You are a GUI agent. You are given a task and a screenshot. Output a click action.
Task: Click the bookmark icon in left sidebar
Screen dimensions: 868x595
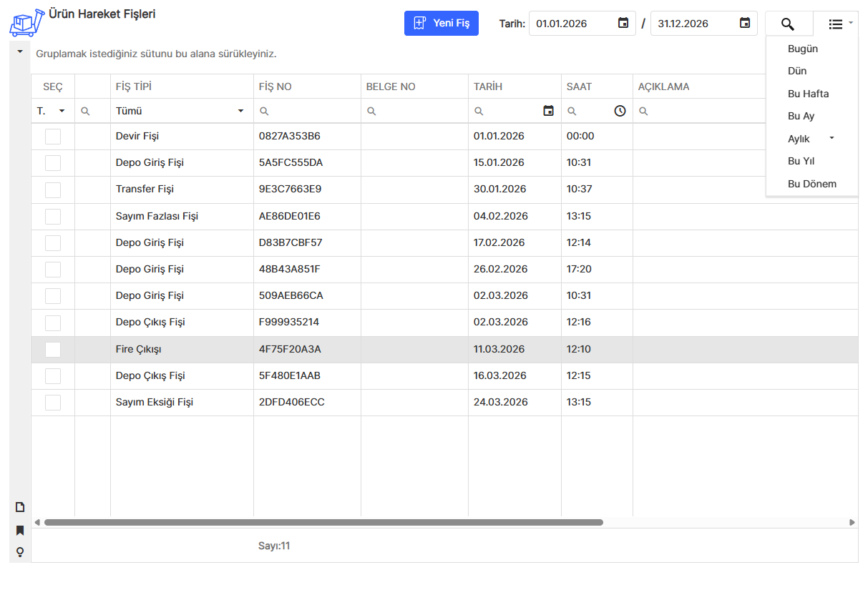[x=20, y=530]
